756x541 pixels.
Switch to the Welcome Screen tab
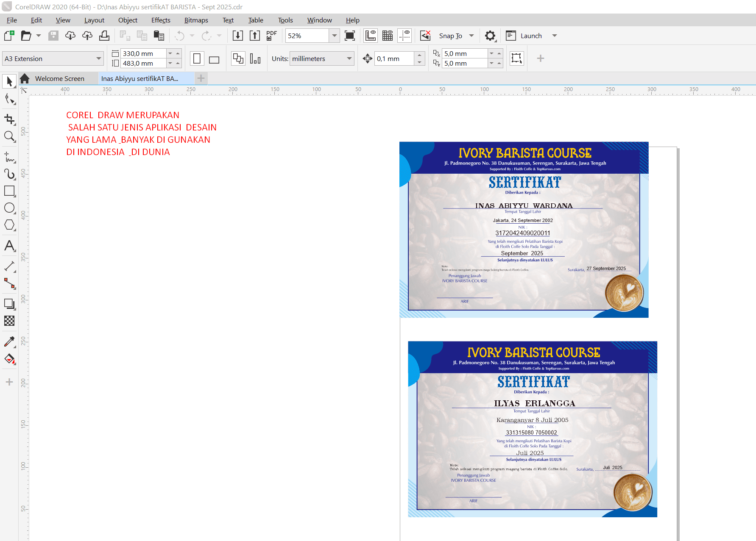coord(59,78)
